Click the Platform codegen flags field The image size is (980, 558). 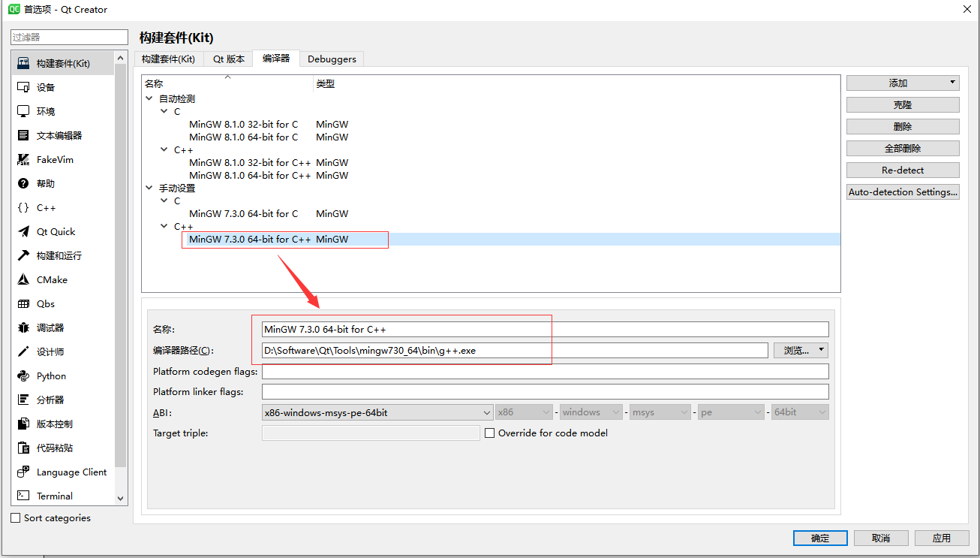point(545,371)
